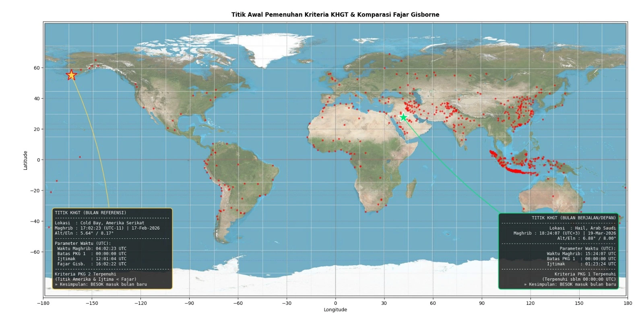The height and width of the screenshot is (327, 644).
Task: Click '(Terpenuhi sblm 00:00:00 UTC)' note
Action: (579, 279)
